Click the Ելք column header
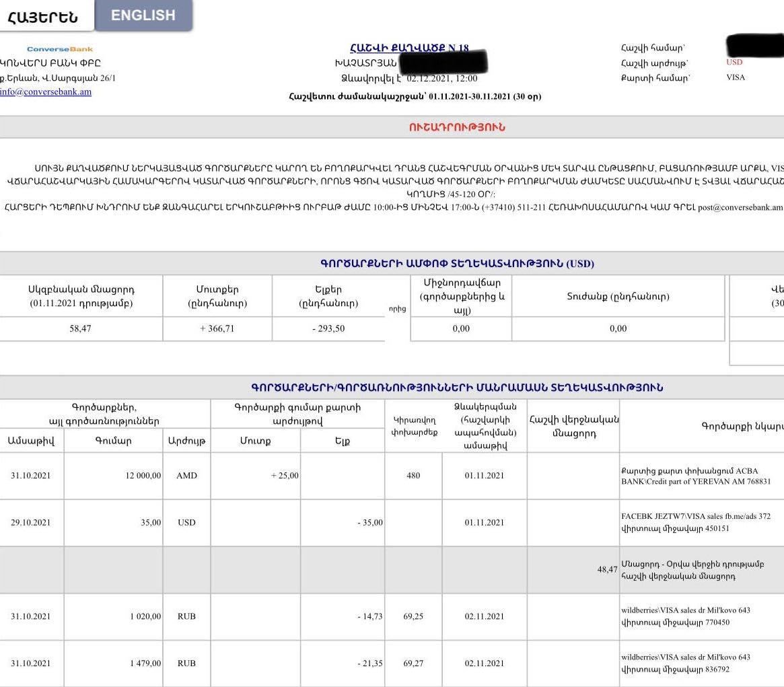 (343, 441)
